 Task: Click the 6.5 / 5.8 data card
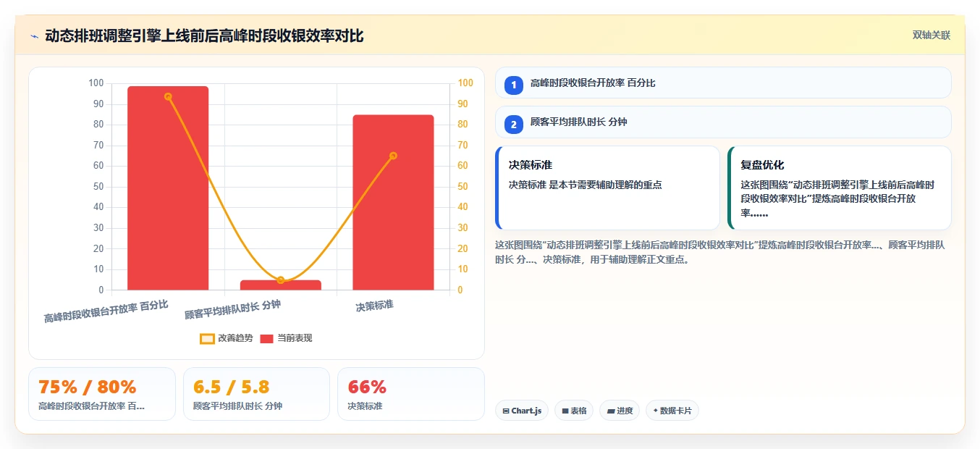tap(256, 394)
